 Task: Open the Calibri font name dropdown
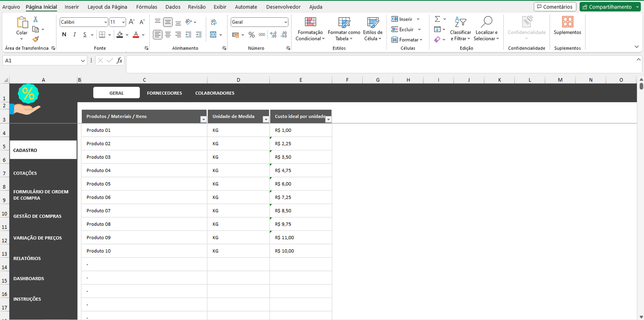pos(105,22)
